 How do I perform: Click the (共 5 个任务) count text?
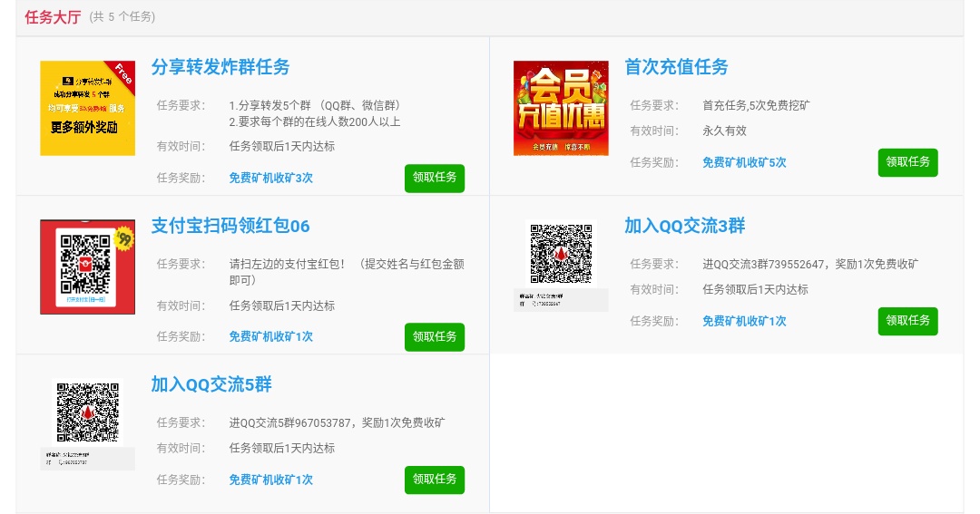(122, 17)
